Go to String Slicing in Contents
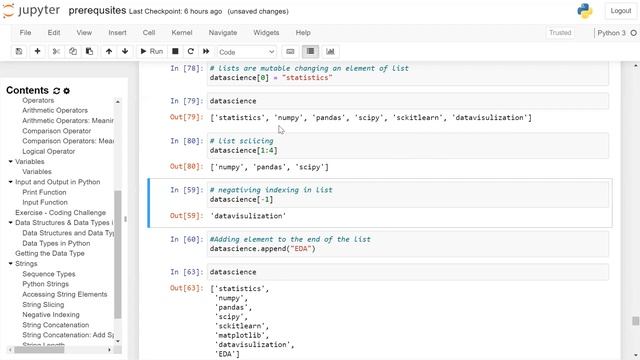The image size is (640, 360). tap(43, 304)
